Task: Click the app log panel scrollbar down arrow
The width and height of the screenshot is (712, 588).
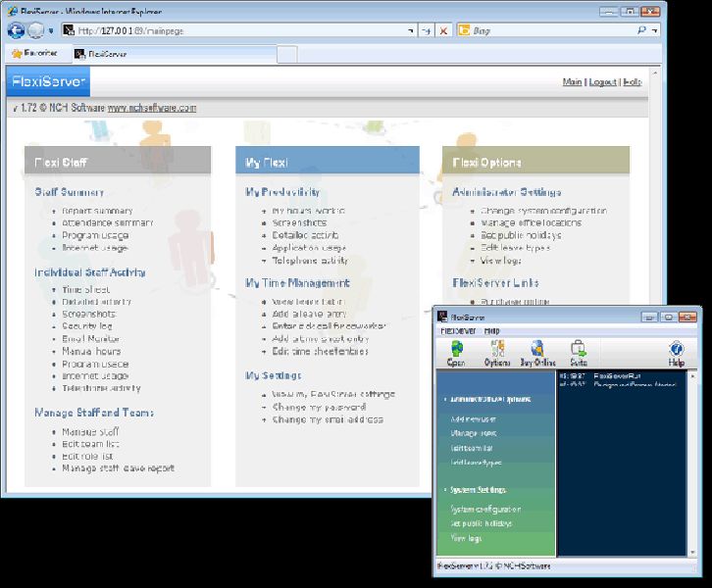Action: pos(692,552)
